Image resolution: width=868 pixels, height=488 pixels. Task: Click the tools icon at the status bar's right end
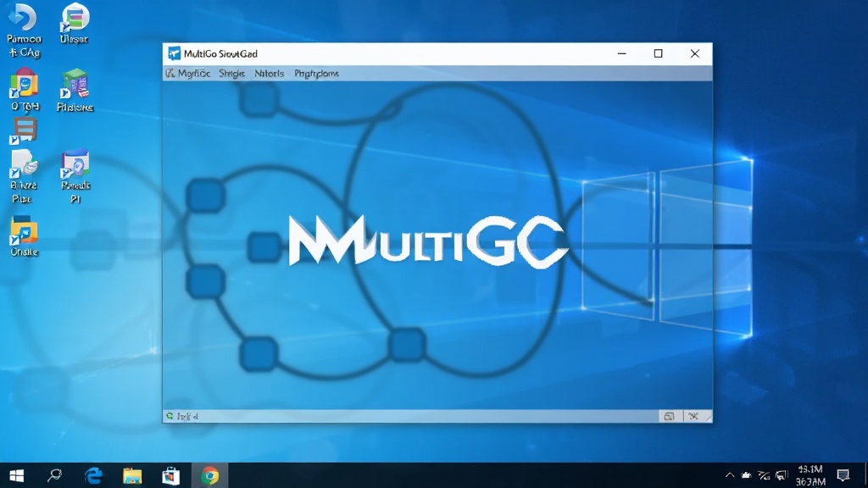[x=693, y=416]
